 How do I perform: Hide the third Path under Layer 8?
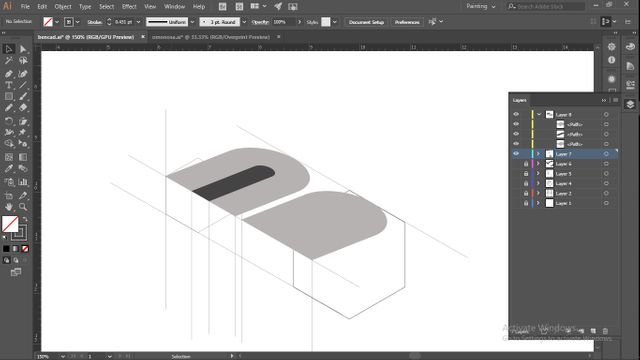516,144
